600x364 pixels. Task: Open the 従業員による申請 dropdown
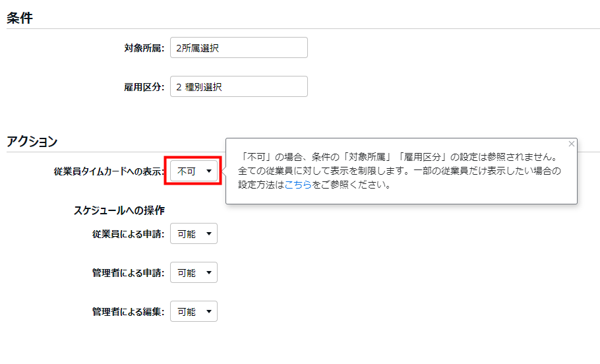pyautogui.click(x=194, y=234)
